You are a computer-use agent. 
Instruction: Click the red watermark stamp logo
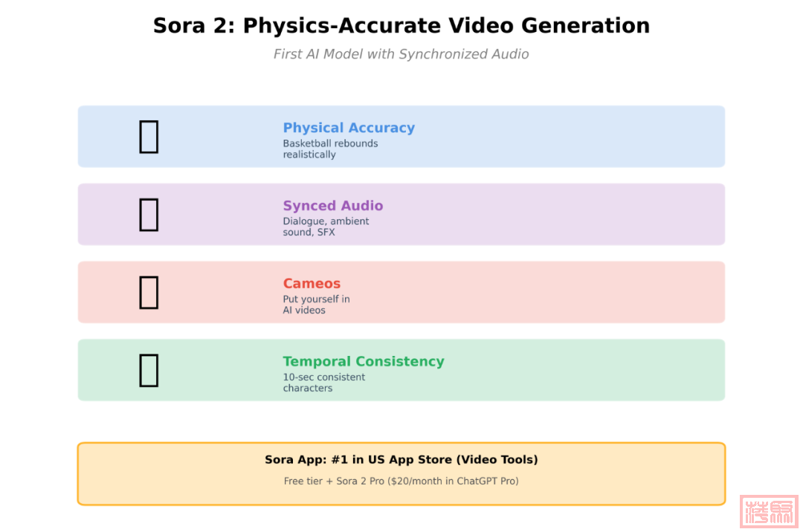[x=769, y=512]
